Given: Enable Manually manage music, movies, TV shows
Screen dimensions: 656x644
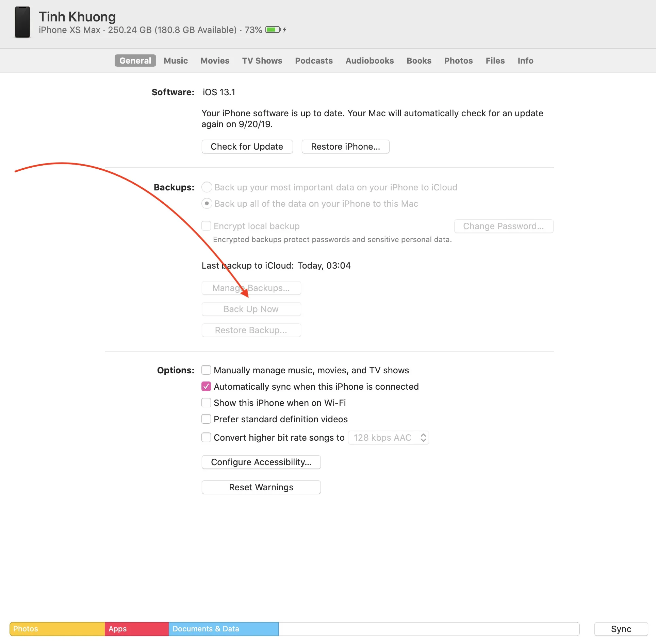Looking at the screenshot, I should click(x=206, y=370).
